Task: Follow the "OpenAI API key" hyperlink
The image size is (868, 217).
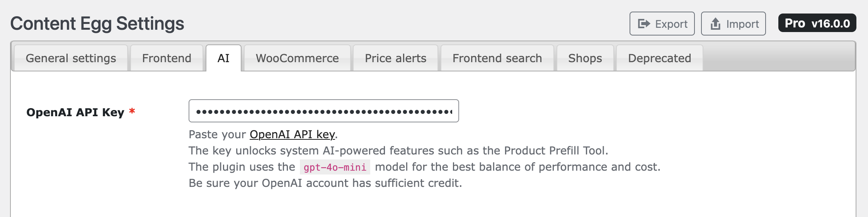Action: [x=292, y=134]
